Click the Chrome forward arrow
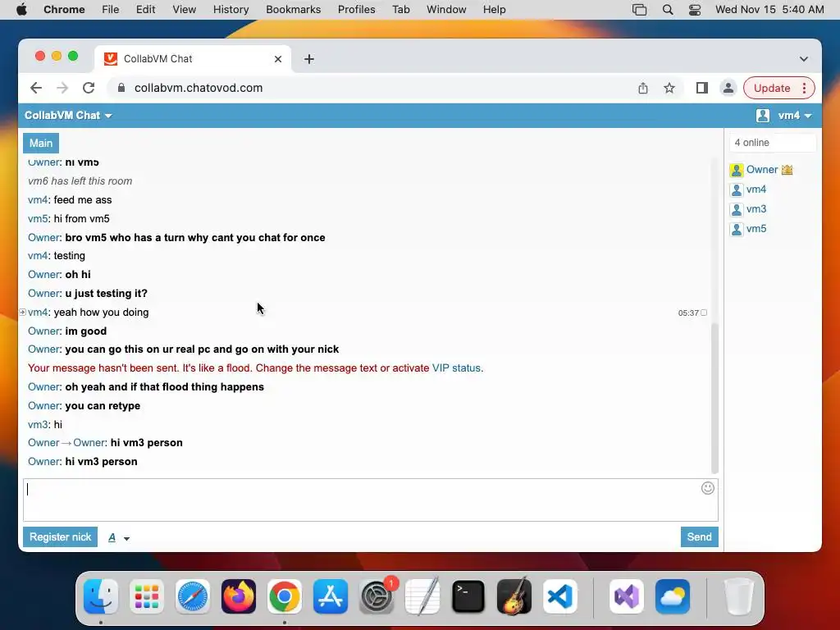 62,88
